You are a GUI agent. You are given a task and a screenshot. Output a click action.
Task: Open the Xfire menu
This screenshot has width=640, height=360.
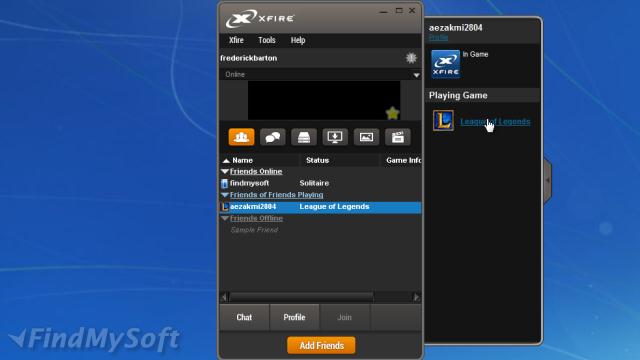tap(236, 40)
